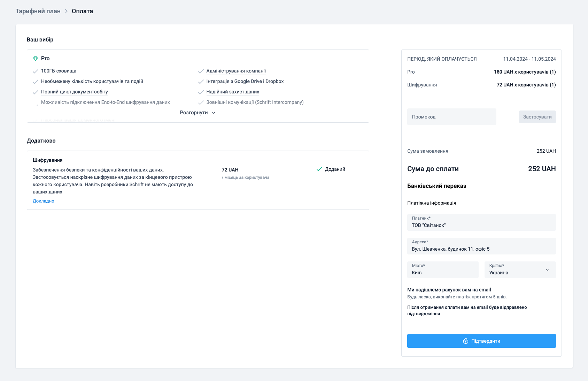Open the Країна country dropdown

(520, 270)
